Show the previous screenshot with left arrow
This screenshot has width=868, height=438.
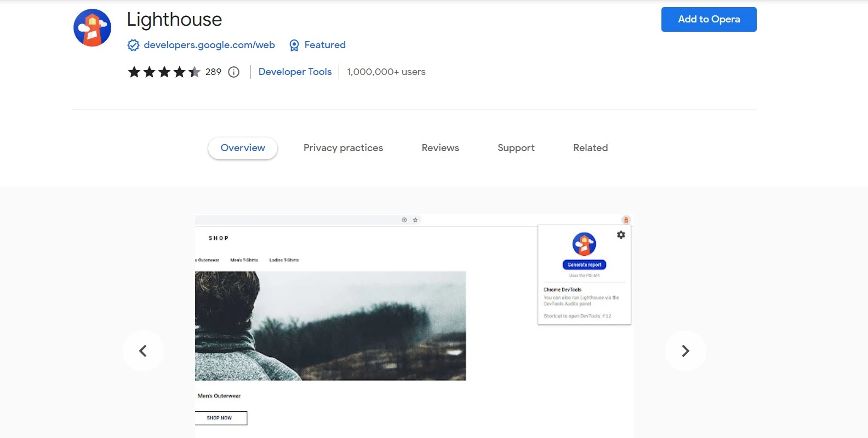coord(143,351)
